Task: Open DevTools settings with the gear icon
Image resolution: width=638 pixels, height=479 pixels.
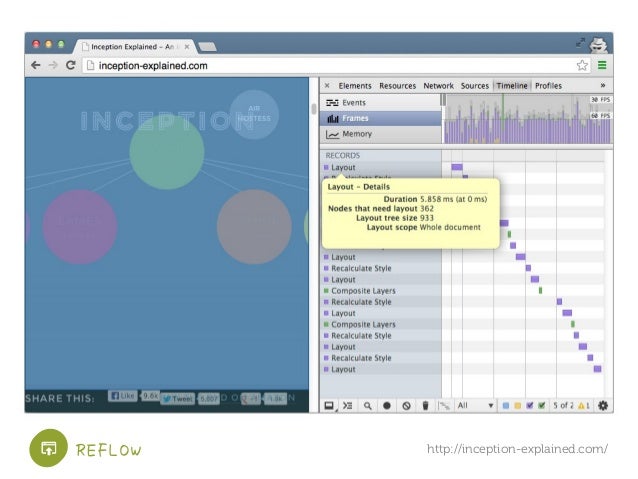Action: point(603,405)
